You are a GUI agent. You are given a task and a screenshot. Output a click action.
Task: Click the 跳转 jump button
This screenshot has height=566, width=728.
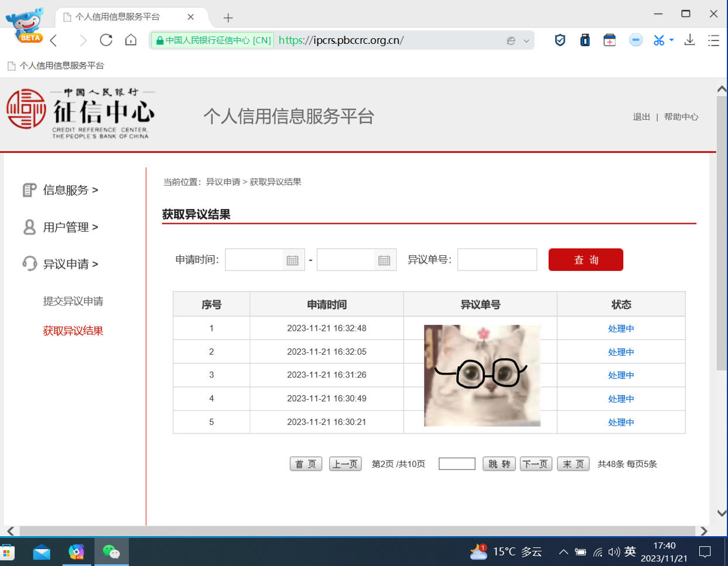pyautogui.click(x=500, y=464)
